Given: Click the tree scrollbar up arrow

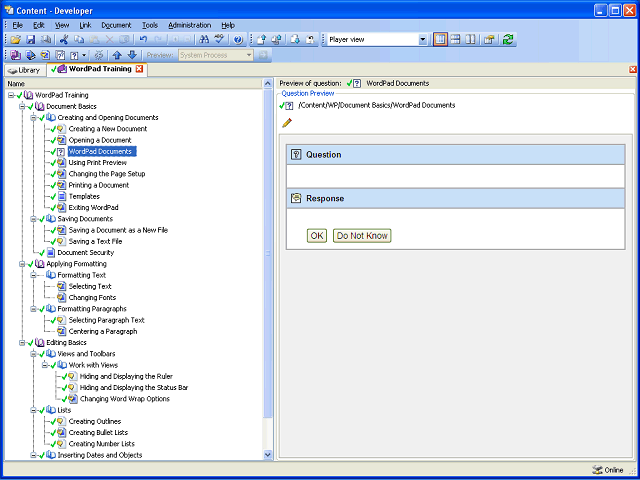Looking at the screenshot, I should coord(268,84).
